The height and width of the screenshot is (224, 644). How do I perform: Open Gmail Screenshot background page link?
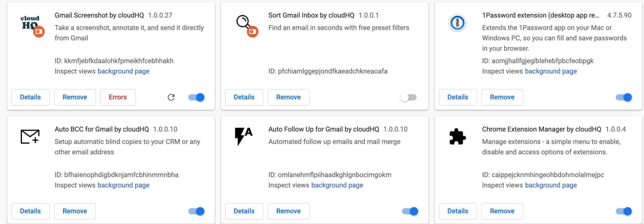(123, 71)
